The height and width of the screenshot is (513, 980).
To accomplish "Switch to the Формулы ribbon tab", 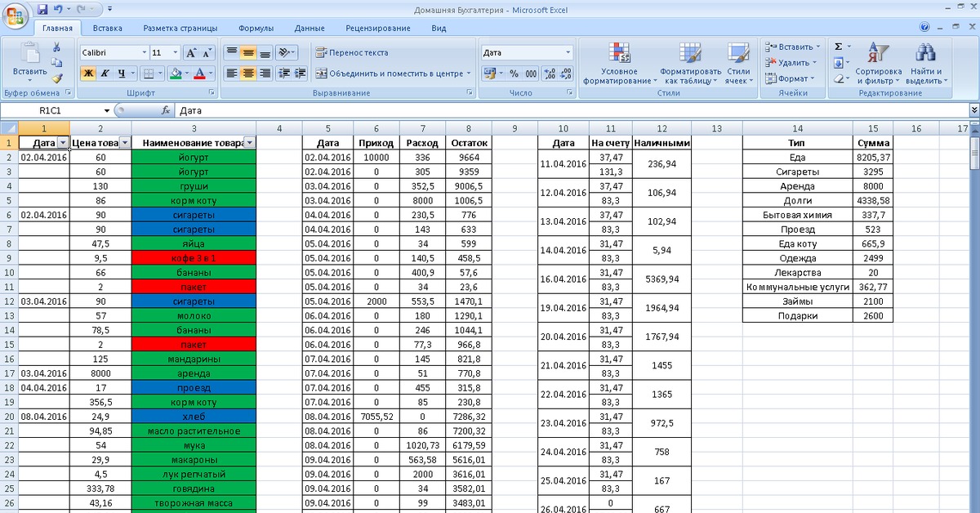I will coord(256,28).
